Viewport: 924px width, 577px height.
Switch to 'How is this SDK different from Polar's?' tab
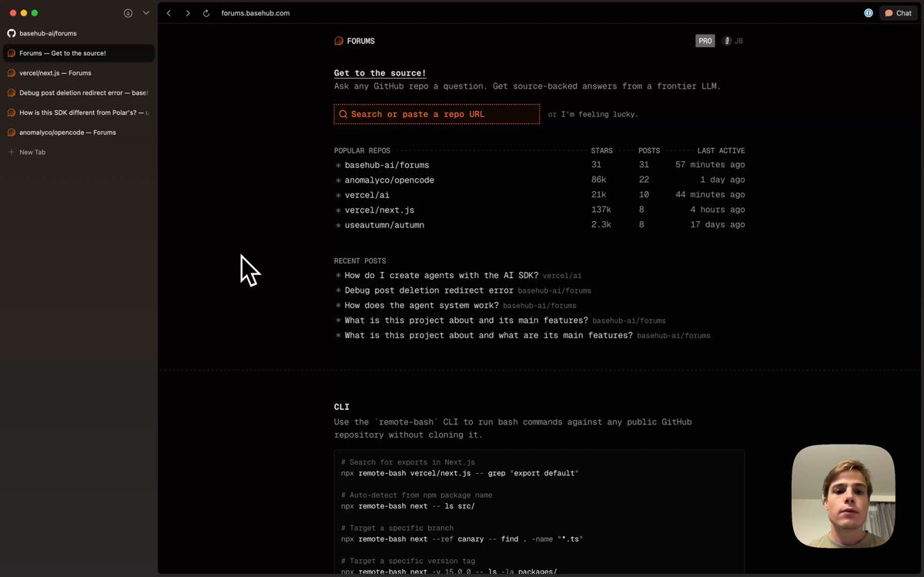(x=79, y=112)
